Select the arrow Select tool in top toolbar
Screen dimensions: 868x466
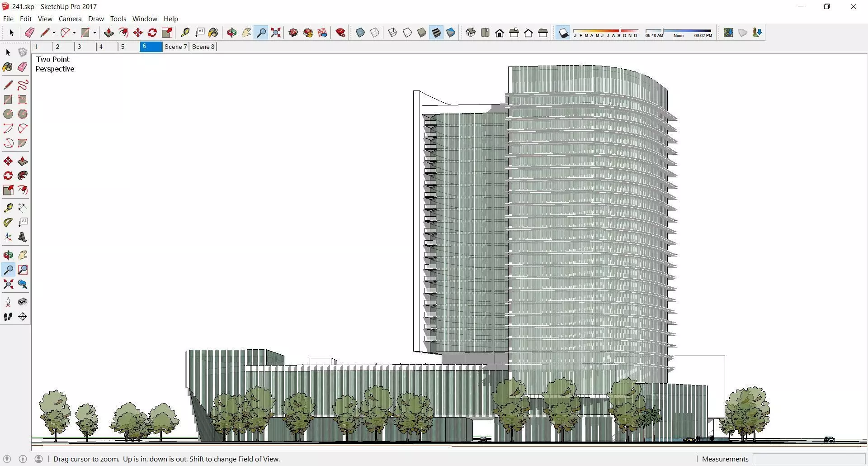pos(12,33)
